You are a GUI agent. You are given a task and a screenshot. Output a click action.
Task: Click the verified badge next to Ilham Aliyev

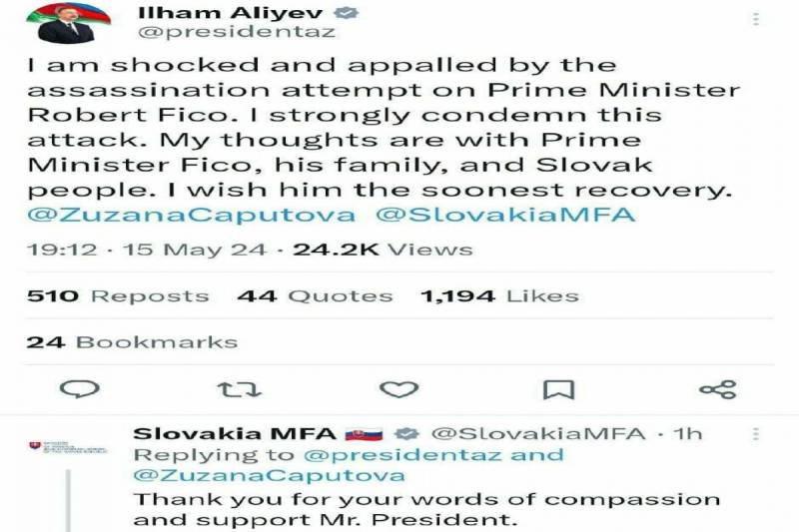pyautogui.click(x=348, y=15)
